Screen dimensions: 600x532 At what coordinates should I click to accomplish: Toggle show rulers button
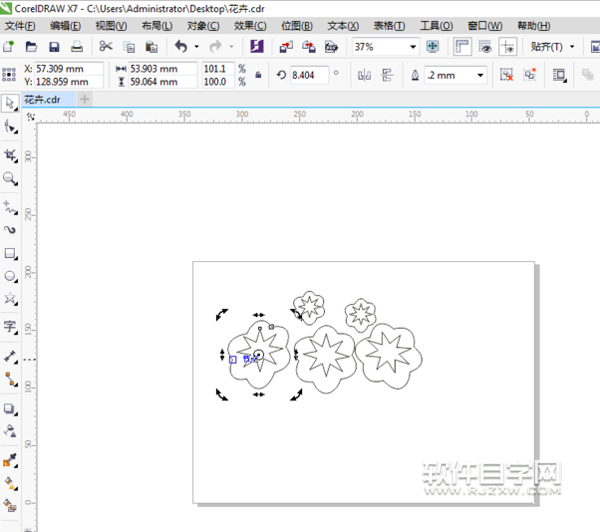(x=462, y=47)
